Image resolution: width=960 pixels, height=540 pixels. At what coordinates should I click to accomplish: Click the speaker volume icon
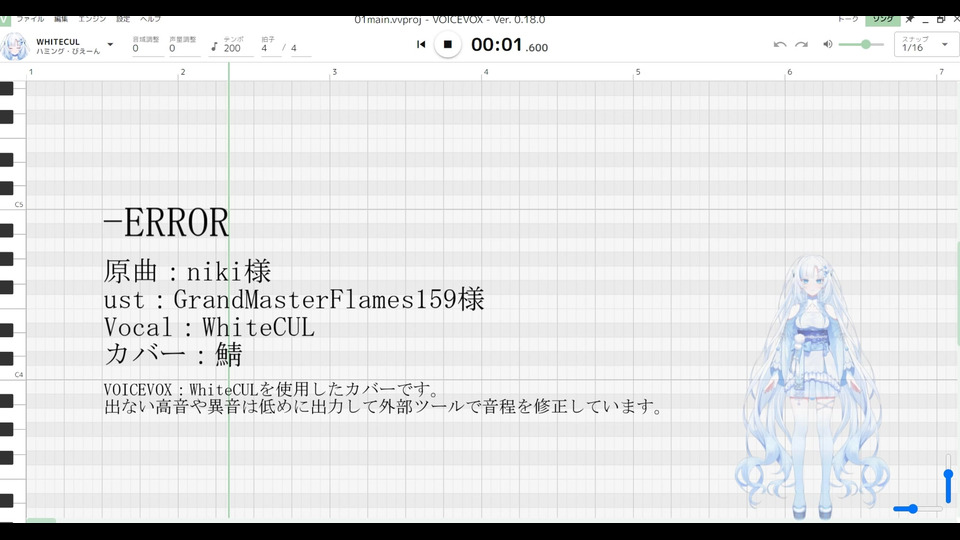point(828,44)
